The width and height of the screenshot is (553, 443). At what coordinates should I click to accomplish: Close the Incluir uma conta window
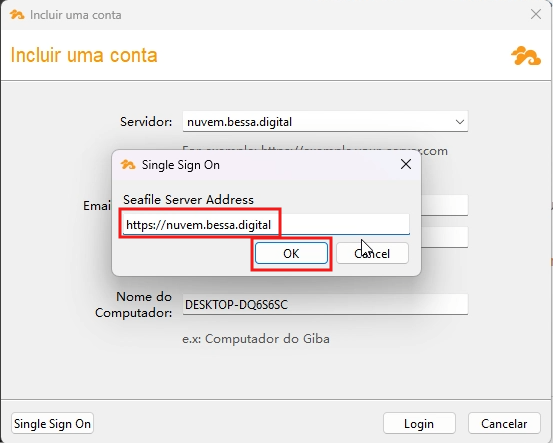536,14
